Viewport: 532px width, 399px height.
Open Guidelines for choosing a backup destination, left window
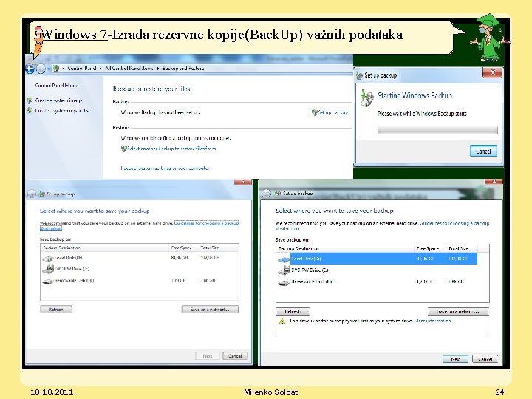pos(140,225)
